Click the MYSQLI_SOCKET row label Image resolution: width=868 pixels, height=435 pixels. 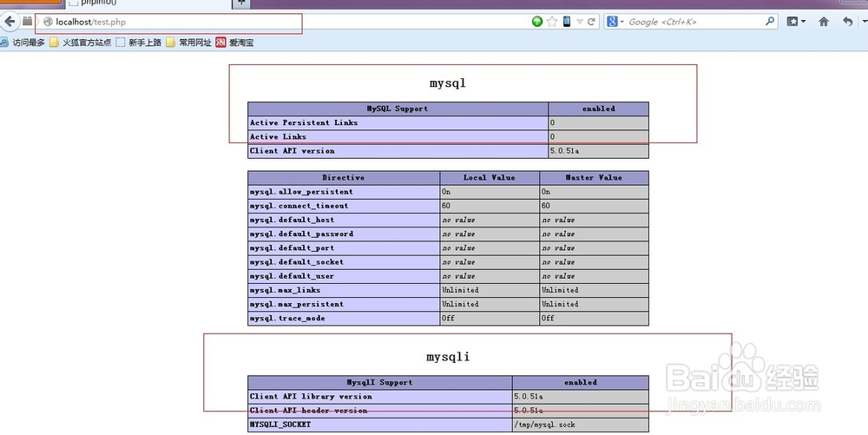tap(280, 425)
